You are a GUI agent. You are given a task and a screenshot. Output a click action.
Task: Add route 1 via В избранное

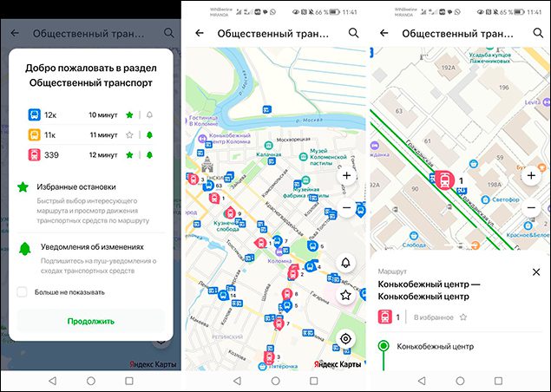[x=440, y=317]
